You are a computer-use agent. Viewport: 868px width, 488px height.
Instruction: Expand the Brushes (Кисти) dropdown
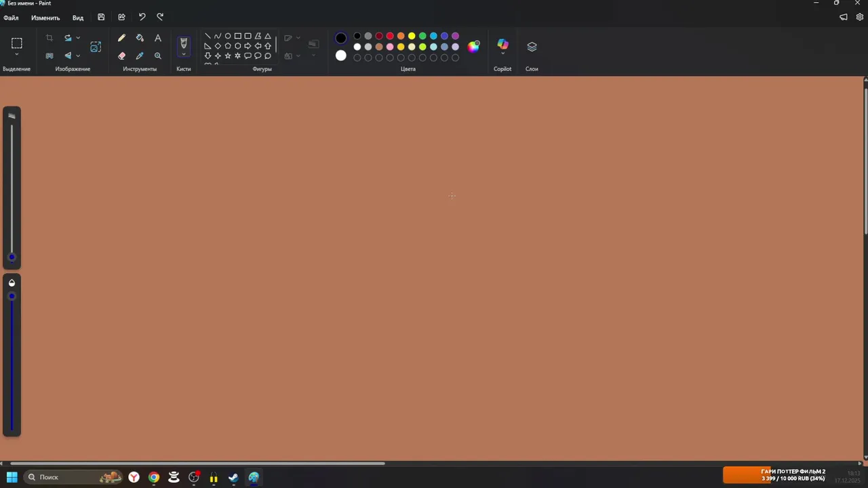tap(183, 55)
